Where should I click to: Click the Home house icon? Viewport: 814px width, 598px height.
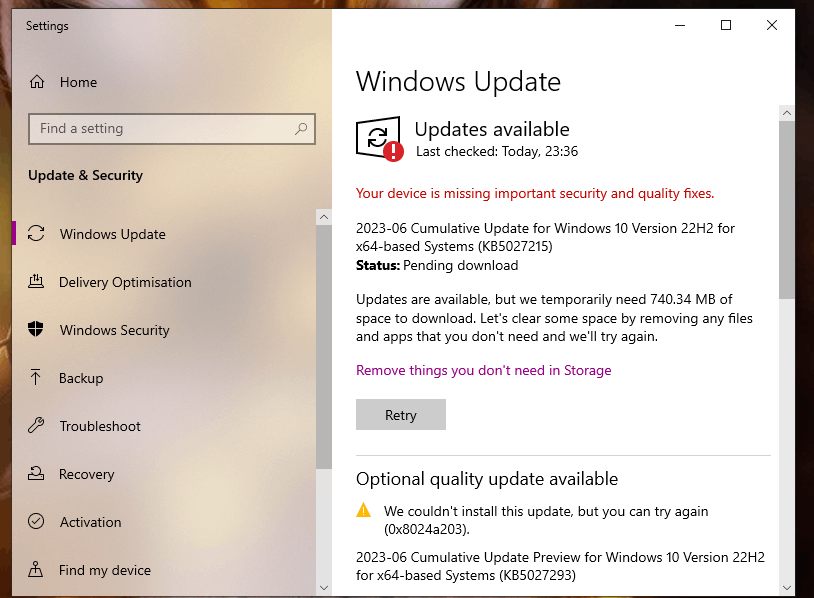pyautogui.click(x=37, y=82)
